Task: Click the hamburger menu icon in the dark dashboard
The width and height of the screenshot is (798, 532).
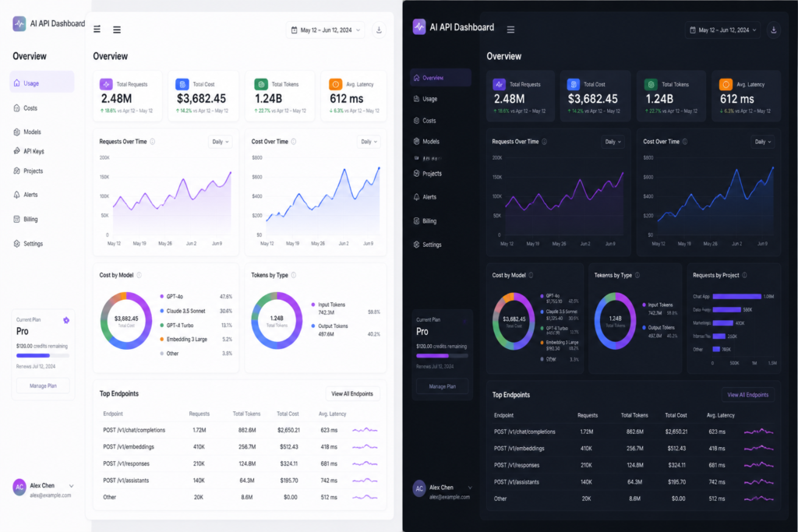Action: coord(510,30)
